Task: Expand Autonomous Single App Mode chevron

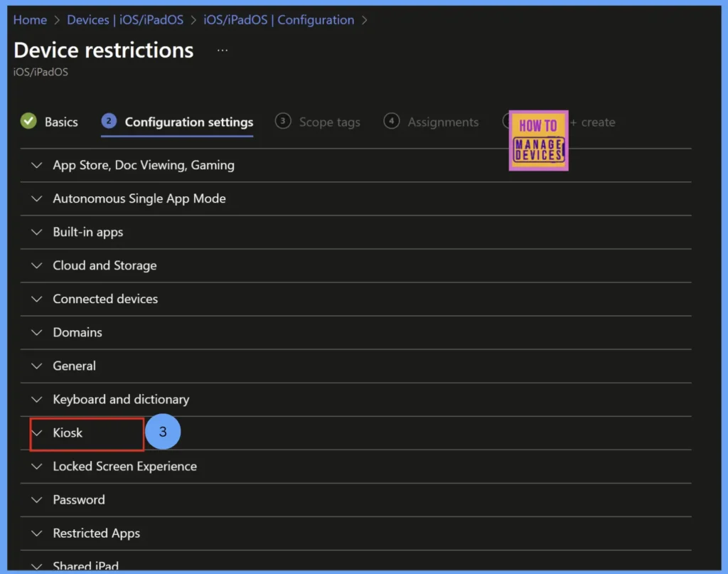Action: coord(37,198)
